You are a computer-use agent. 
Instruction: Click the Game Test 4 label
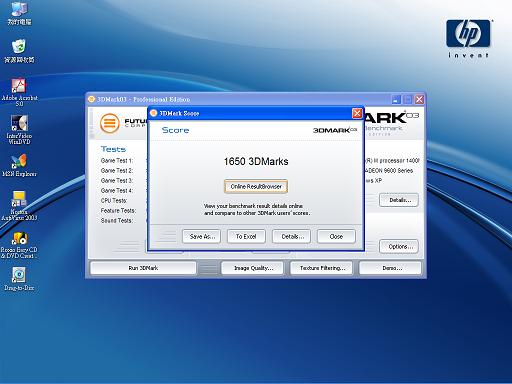[x=117, y=191]
